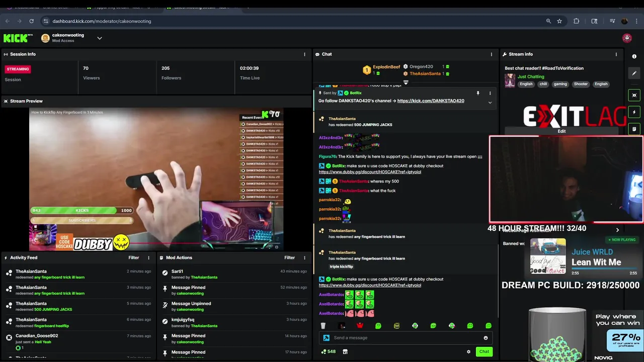Click the pencil edit icon in sidebar
The image size is (644, 362).
[634, 73]
